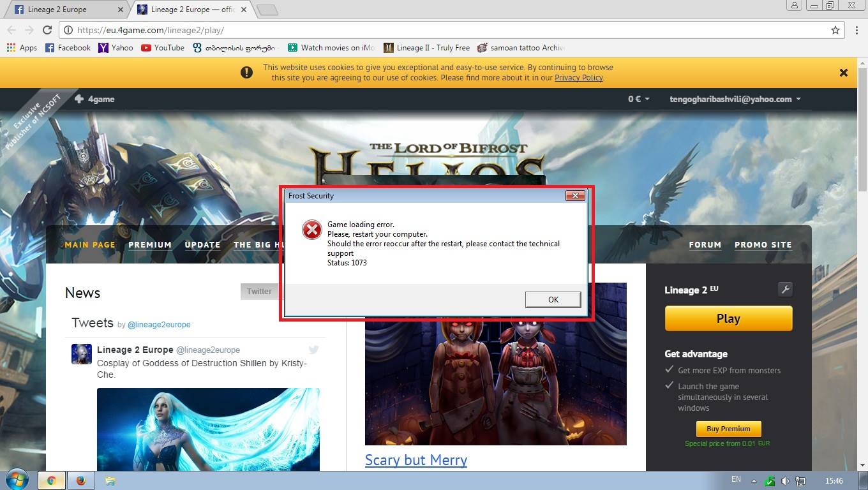Close the Facebook Lineage 2 Europe tab
The width and height of the screenshot is (868, 490).
tap(121, 10)
